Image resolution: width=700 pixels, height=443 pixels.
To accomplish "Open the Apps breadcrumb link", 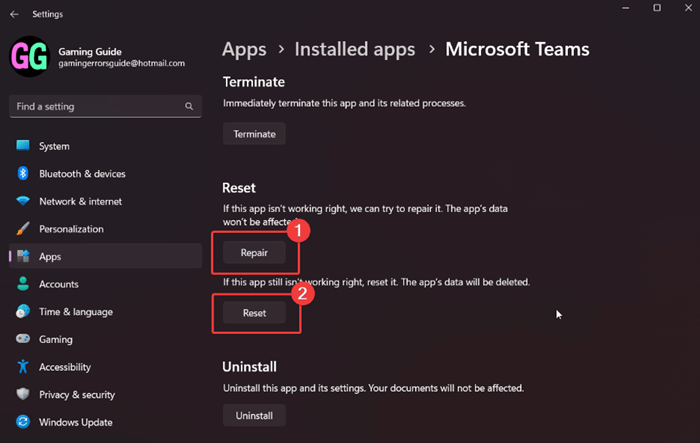I will click(x=244, y=48).
